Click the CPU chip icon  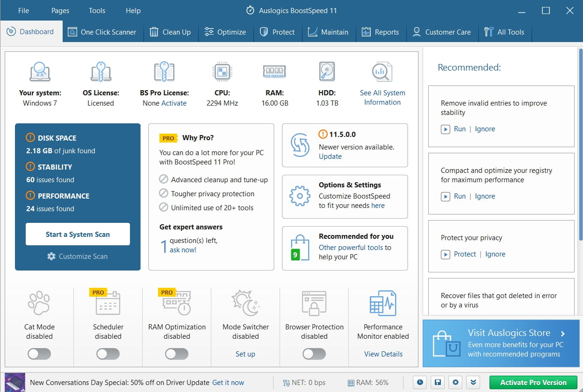pos(222,72)
